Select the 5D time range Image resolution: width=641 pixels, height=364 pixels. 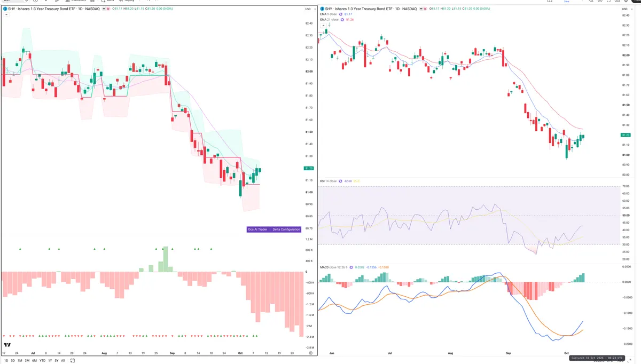click(x=13, y=361)
